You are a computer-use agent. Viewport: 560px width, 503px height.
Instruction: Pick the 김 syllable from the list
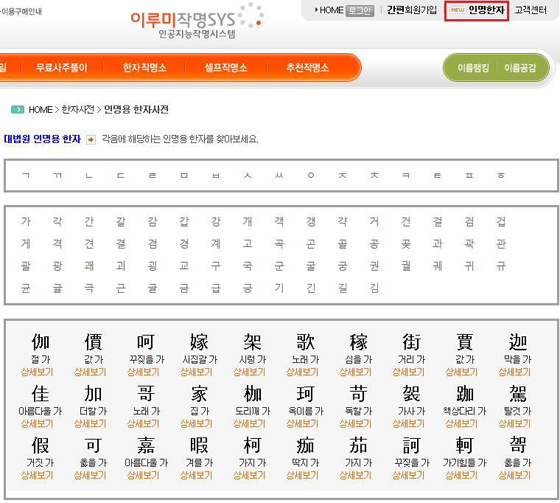374,288
